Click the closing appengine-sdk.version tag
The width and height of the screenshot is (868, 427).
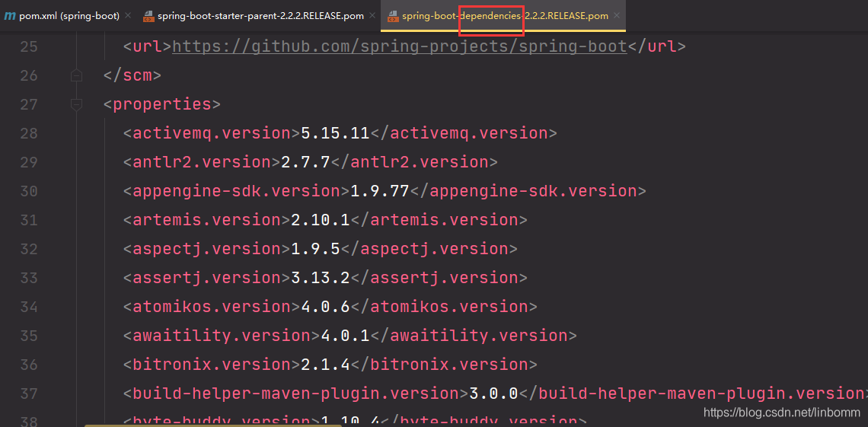(528, 191)
